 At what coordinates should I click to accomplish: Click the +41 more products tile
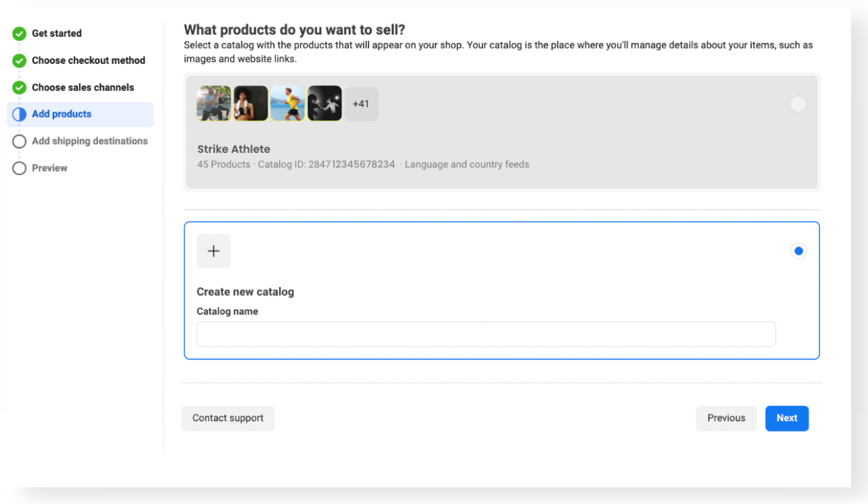(361, 104)
